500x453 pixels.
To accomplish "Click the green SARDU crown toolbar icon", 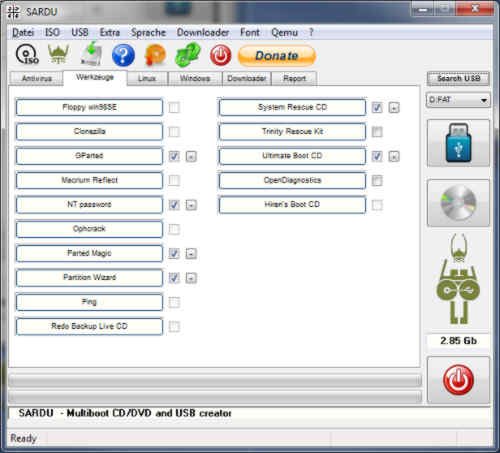I will pos(58,54).
